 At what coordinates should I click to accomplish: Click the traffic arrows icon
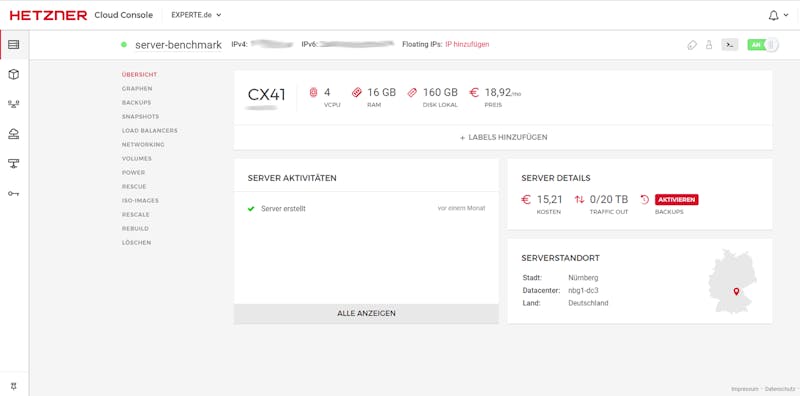click(x=579, y=200)
